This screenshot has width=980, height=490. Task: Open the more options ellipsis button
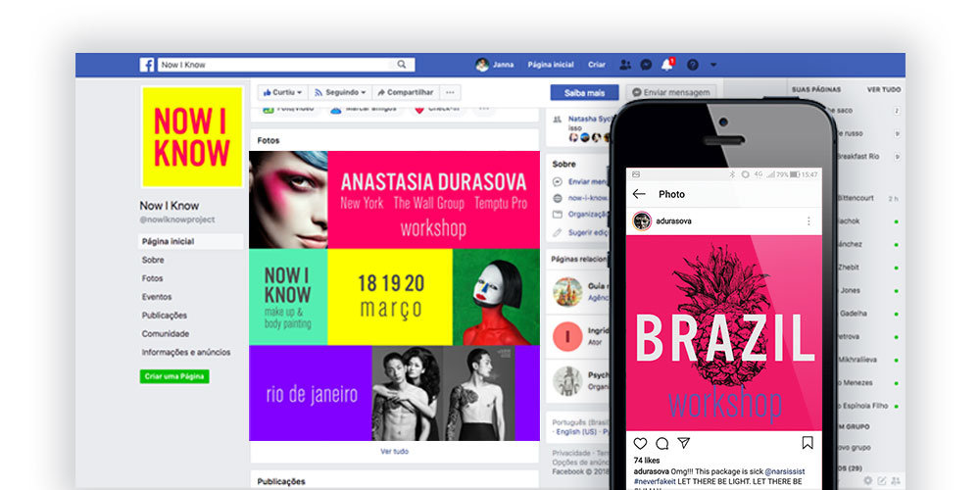(x=450, y=92)
